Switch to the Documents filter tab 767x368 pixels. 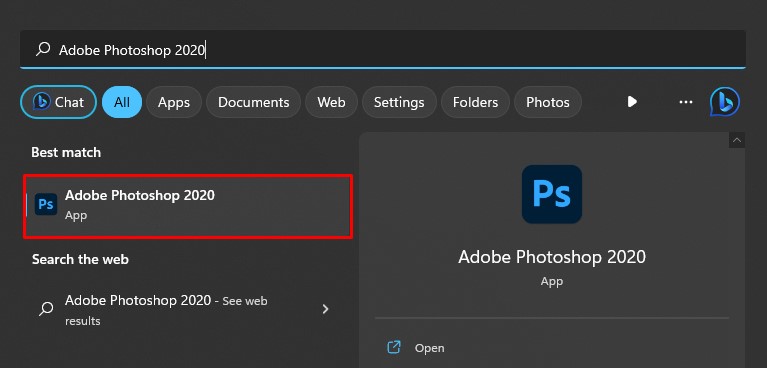click(x=253, y=102)
